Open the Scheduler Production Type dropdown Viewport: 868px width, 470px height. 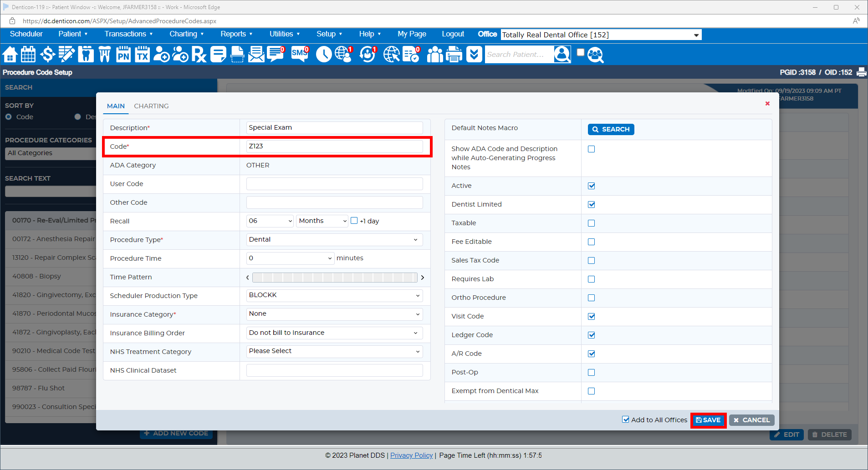coord(334,296)
